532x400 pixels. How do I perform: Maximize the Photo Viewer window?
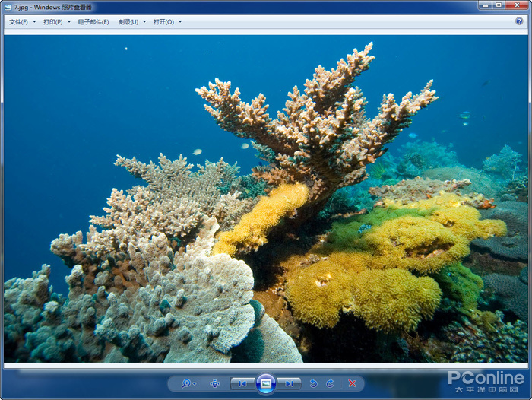coord(499,5)
